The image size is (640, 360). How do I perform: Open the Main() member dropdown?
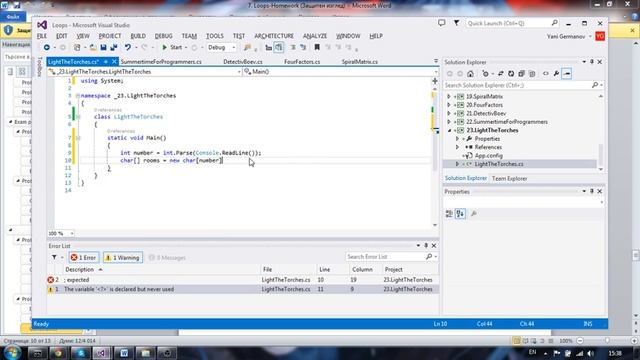coord(340,71)
